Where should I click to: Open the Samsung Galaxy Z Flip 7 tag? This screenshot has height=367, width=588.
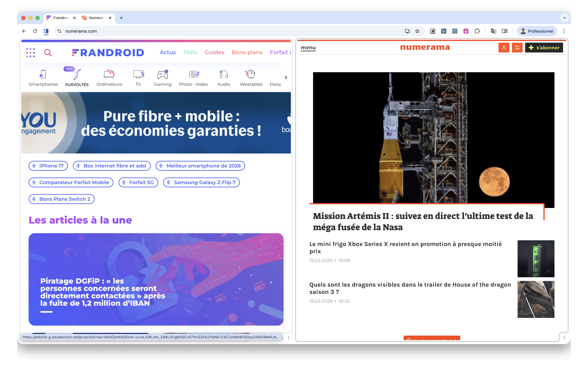tap(201, 182)
